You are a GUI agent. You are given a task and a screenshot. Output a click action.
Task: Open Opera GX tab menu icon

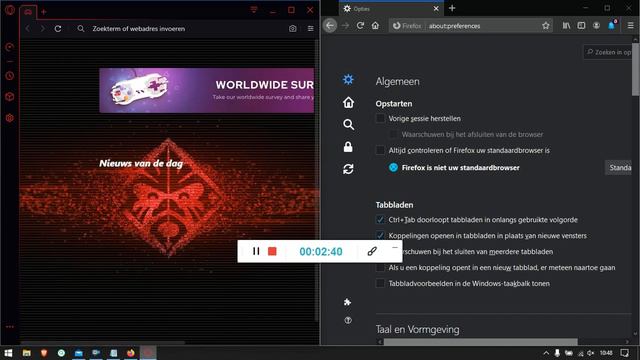(254, 9)
